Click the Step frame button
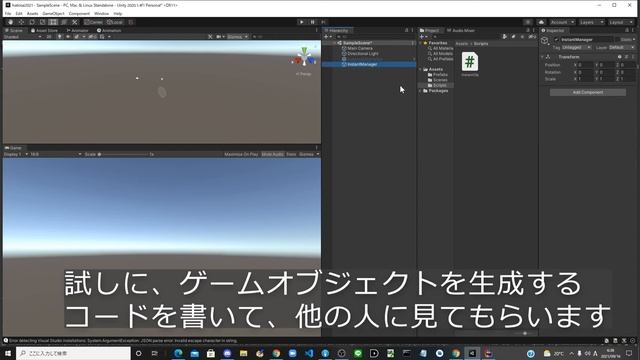640x360 pixels. (323, 22)
